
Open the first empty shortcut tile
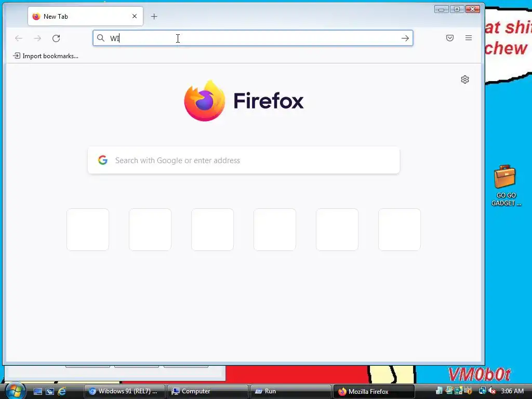click(88, 230)
